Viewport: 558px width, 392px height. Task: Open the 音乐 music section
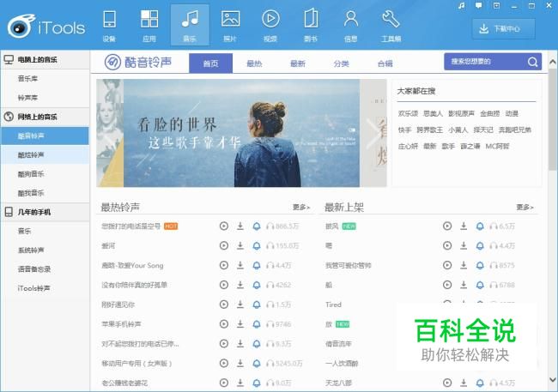tap(190, 26)
